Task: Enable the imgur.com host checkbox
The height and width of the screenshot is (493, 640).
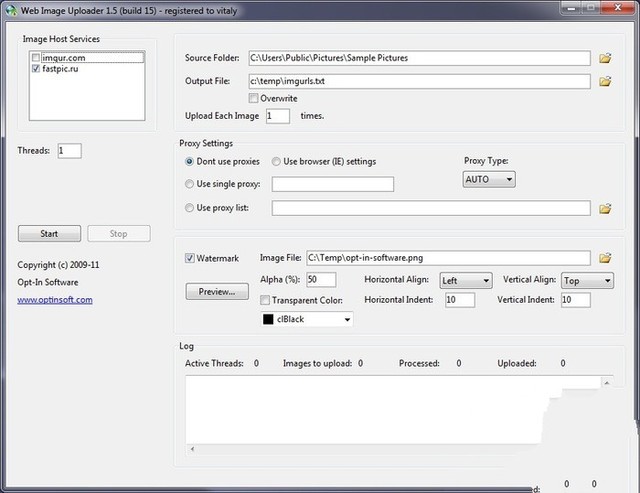Action: coord(37,58)
